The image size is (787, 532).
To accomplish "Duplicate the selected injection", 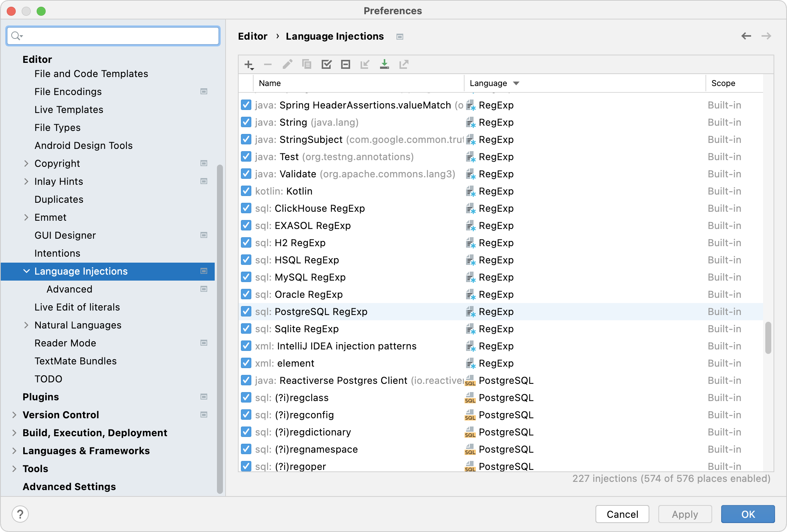I will 307,64.
